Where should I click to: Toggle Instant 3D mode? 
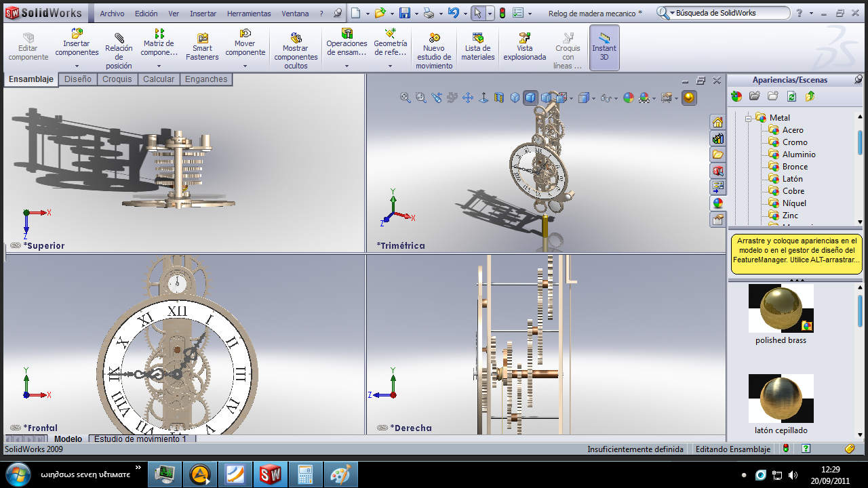click(x=604, y=48)
